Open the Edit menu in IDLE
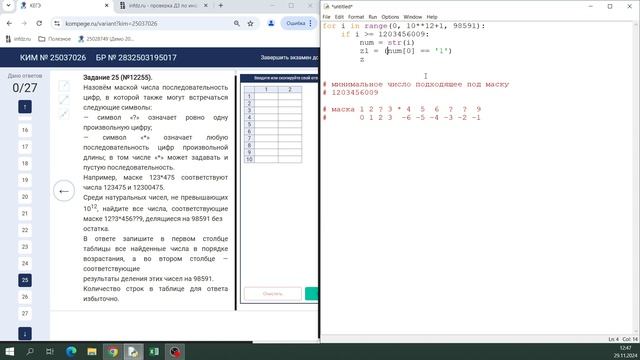Viewport: 640px width, 360px height. (339, 17)
